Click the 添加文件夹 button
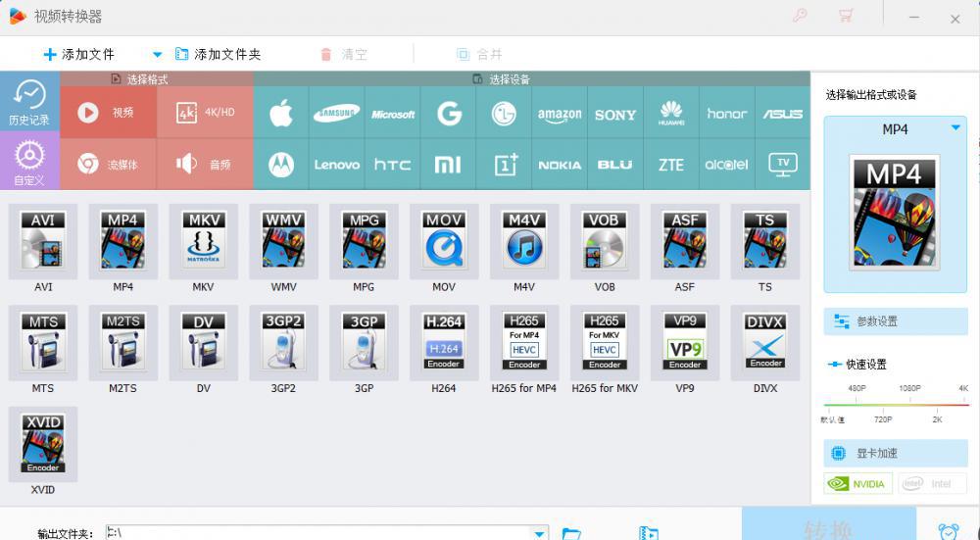Image resolution: width=980 pixels, height=540 pixels. pos(218,54)
